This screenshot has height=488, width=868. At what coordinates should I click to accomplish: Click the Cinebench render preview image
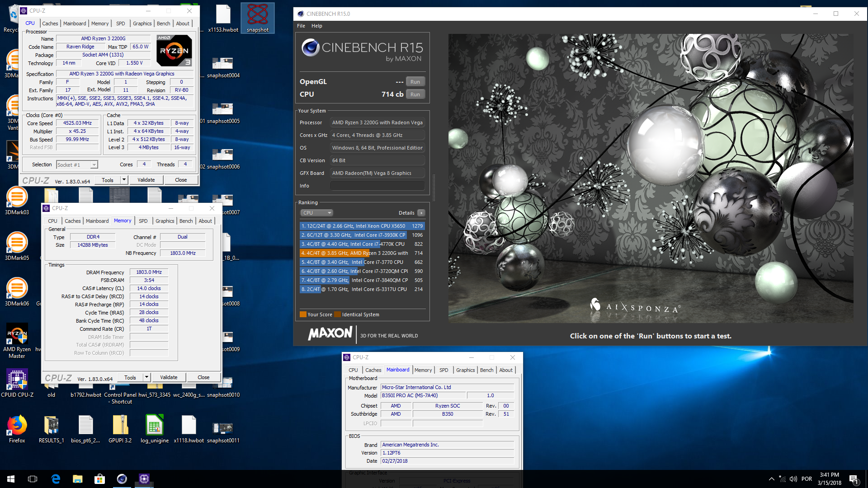coord(651,178)
